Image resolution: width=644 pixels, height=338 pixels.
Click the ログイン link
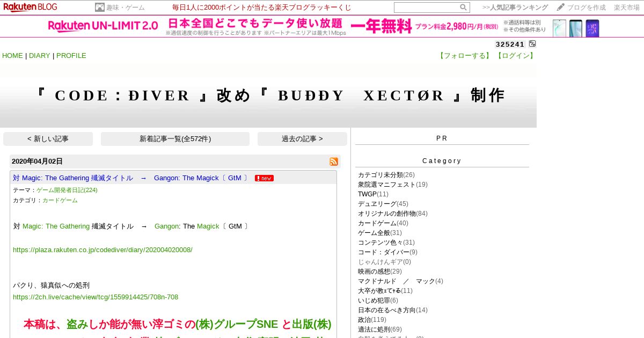[x=515, y=56]
